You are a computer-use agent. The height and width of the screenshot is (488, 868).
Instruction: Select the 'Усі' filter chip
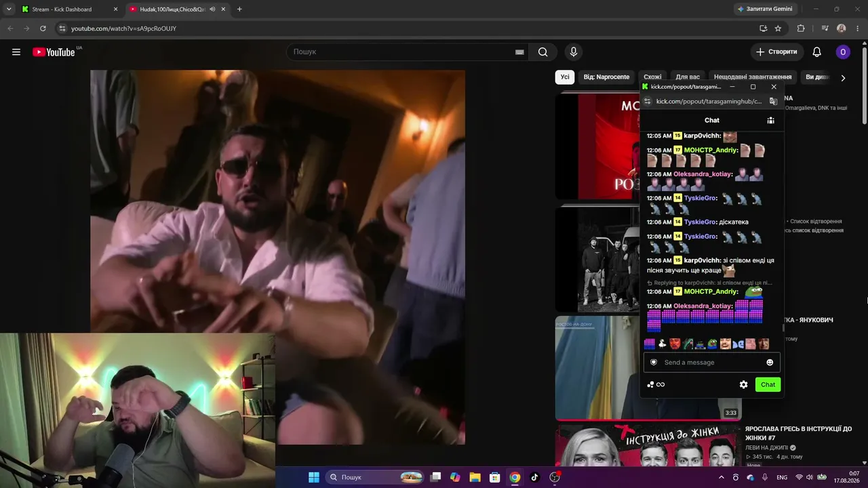[565, 77]
